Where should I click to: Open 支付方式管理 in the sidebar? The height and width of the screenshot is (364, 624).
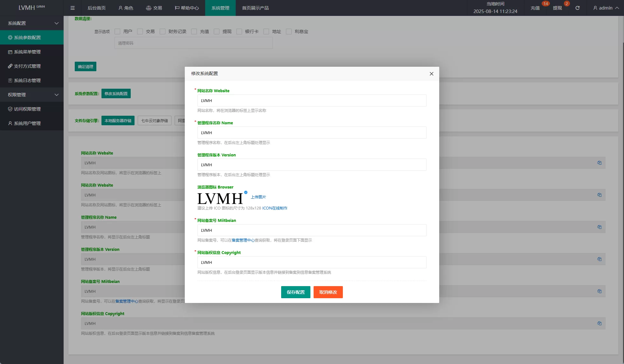coord(27,66)
